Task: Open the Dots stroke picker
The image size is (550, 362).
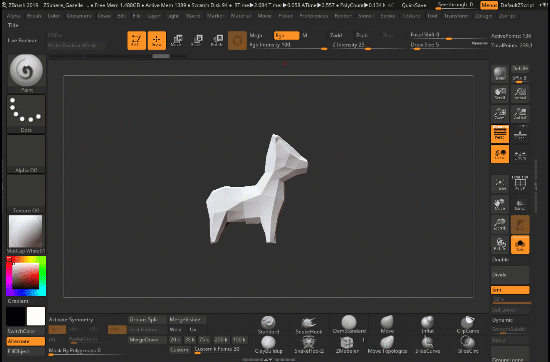Action: coord(26,114)
